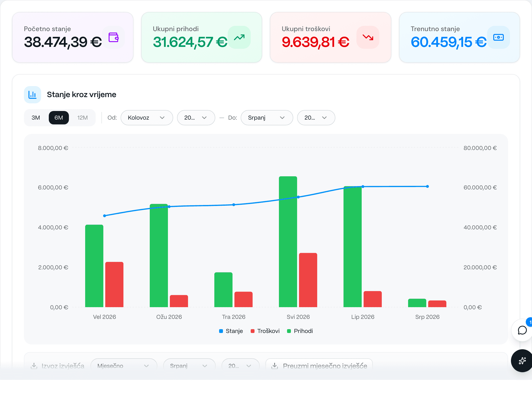
Task: Click the Svi 2026 axis label
Action: [x=298, y=317]
